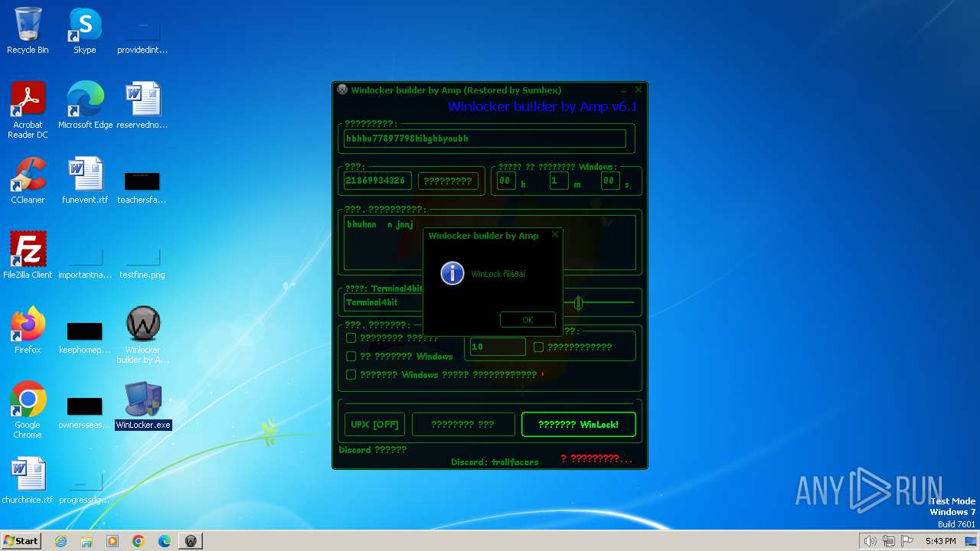Open the File Explorer taskbar icon

(87, 541)
